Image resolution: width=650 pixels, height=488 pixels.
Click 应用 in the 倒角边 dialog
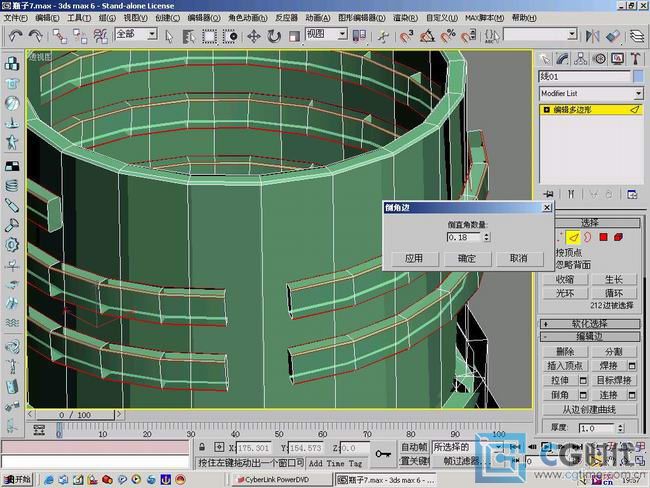click(x=414, y=258)
